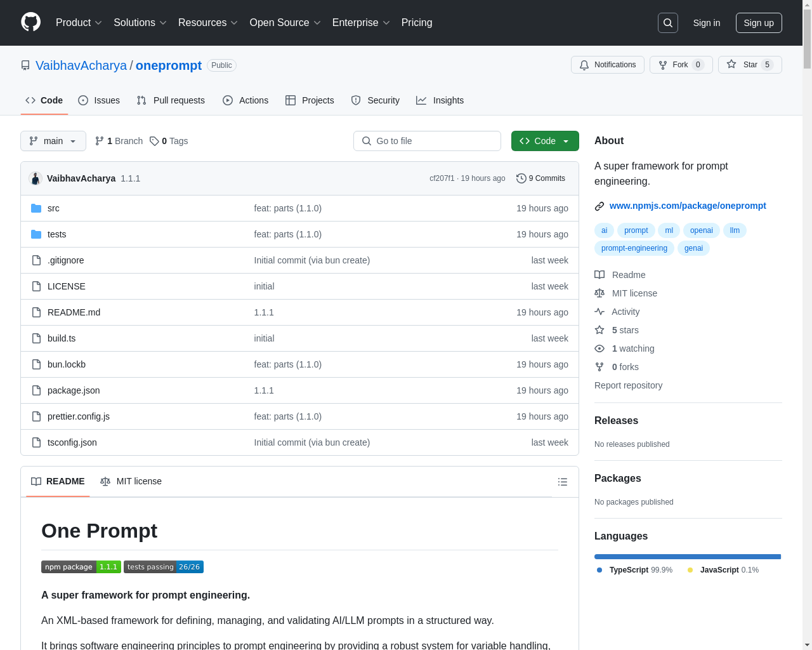Image resolution: width=812 pixels, height=650 pixels.
Task: Click the branch icon next to 1 Branch
Action: click(100, 141)
